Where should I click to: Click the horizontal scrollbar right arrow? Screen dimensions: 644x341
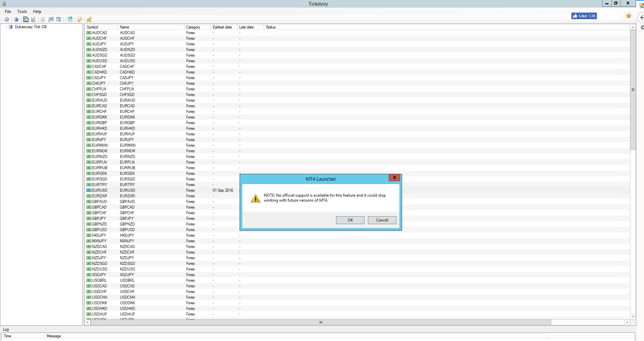[627, 322]
